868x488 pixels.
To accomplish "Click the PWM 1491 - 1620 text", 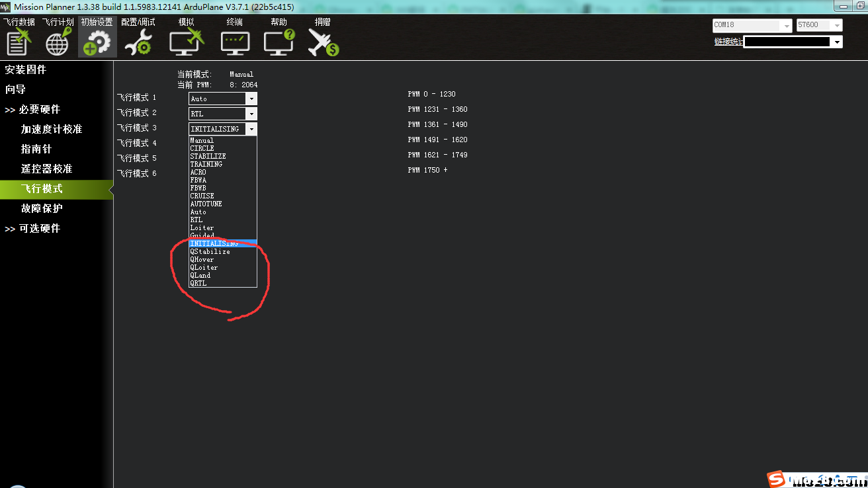I will (x=437, y=140).
